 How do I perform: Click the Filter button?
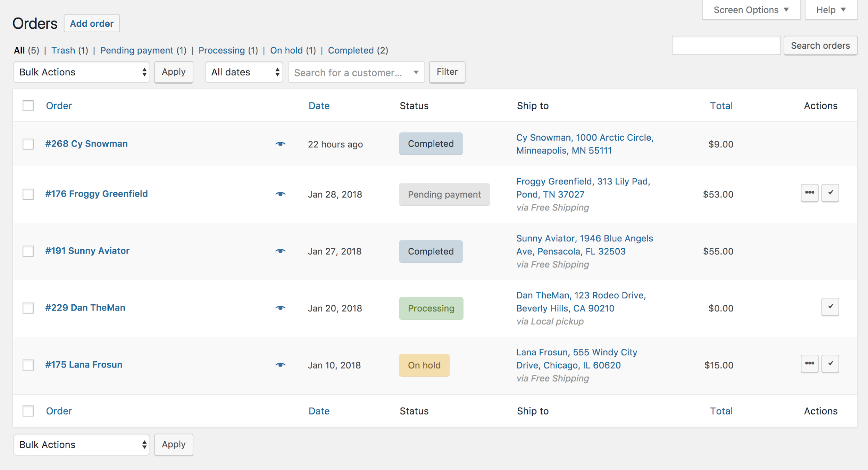[x=447, y=72]
